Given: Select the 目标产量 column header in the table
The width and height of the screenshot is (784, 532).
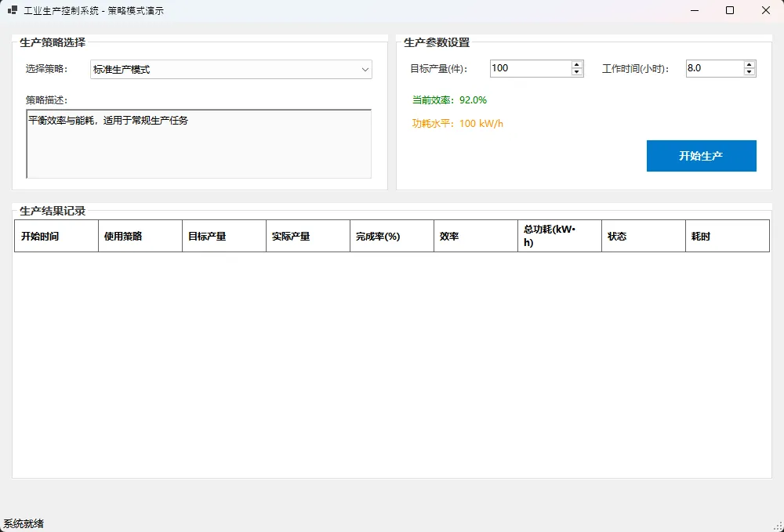Looking at the screenshot, I should click(x=224, y=236).
